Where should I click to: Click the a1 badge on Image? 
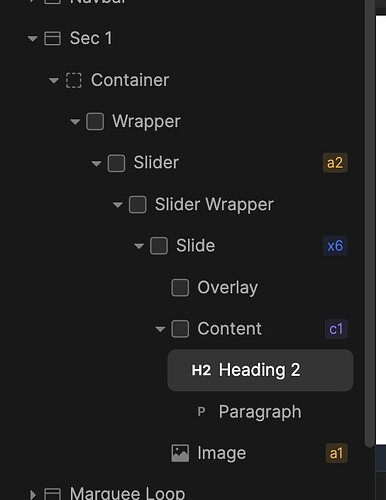336,453
